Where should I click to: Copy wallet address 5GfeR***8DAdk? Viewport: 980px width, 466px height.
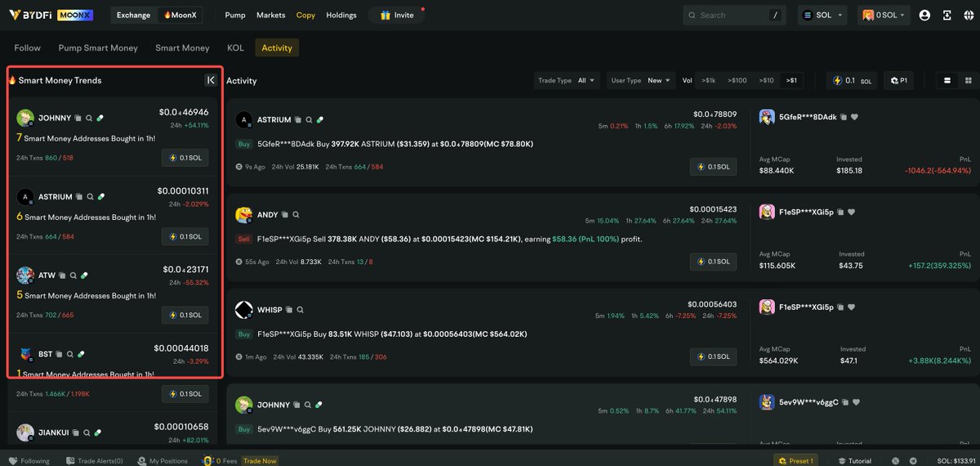(844, 117)
